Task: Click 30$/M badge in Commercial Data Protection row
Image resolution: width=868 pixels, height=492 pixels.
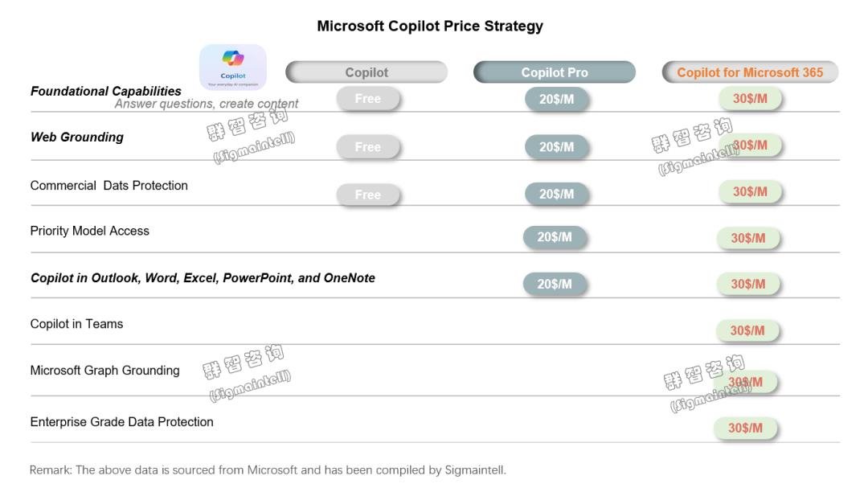Action: (x=750, y=191)
